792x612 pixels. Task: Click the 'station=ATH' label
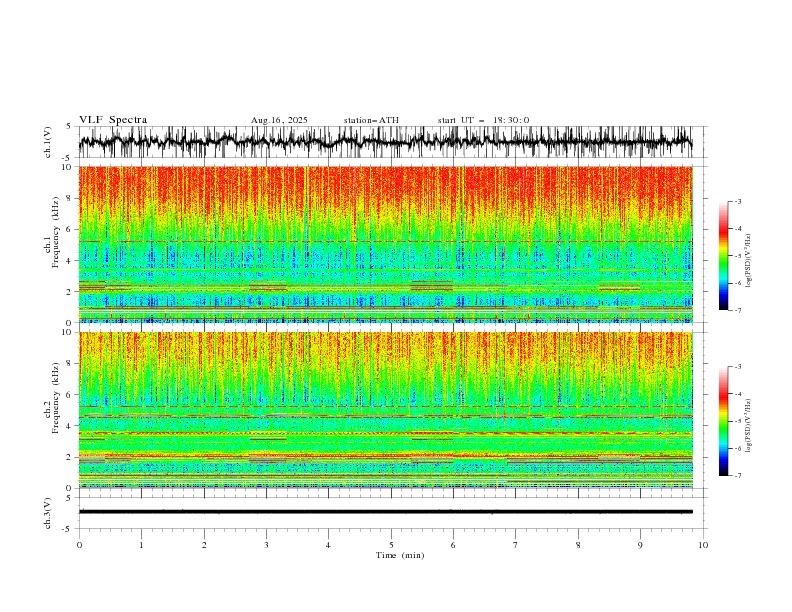(x=371, y=120)
